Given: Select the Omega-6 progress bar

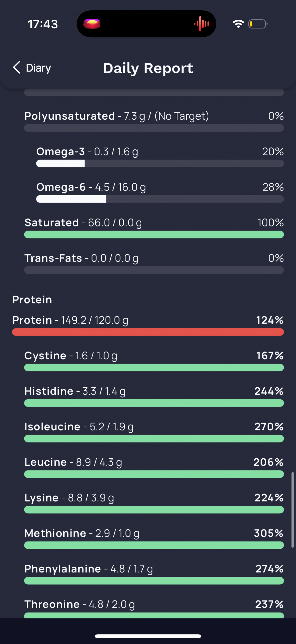Looking at the screenshot, I should [160, 199].
